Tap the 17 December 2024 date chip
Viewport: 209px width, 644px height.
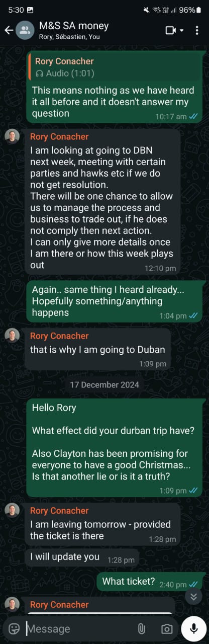104,385
